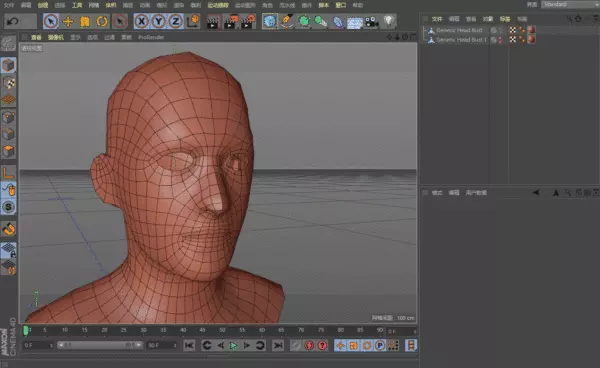Render the active view
The image size is (600, 368).
pos(213,21)
